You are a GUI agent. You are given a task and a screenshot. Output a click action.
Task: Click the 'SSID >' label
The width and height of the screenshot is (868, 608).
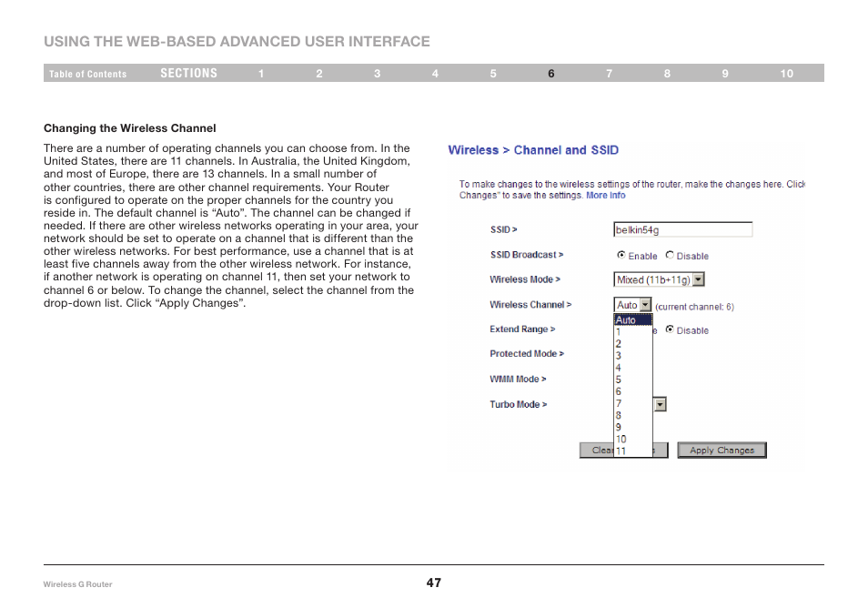click(x=503, y=229)
